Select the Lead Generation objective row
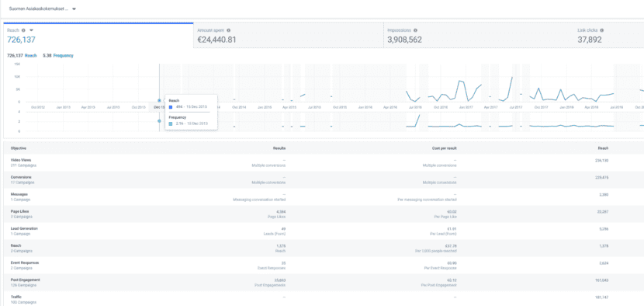Image resolution: width=644 pixels, height=306 pixels. tap(322, 231)
